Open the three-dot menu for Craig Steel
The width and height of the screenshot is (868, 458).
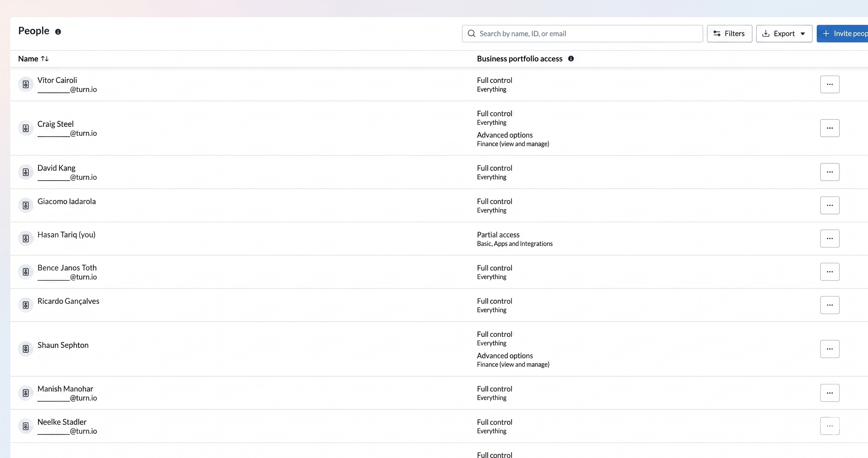pyautogui.click(x=830, y=128)
